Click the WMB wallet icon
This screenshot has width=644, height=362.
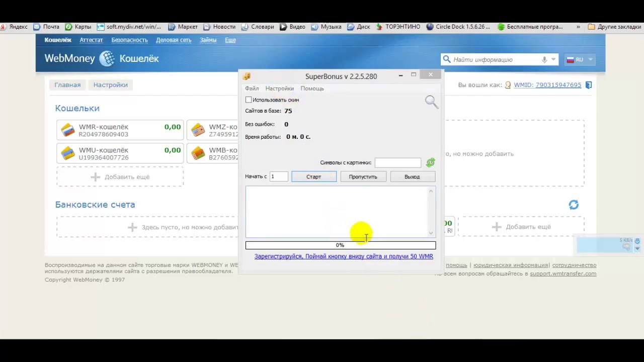198,153
